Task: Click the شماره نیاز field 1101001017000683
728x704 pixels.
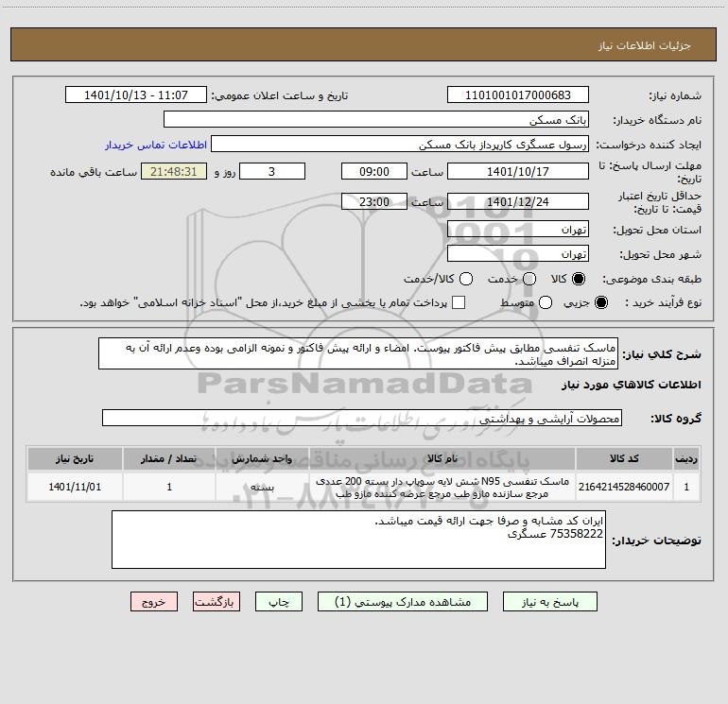Action: click(x=518, y=94)
